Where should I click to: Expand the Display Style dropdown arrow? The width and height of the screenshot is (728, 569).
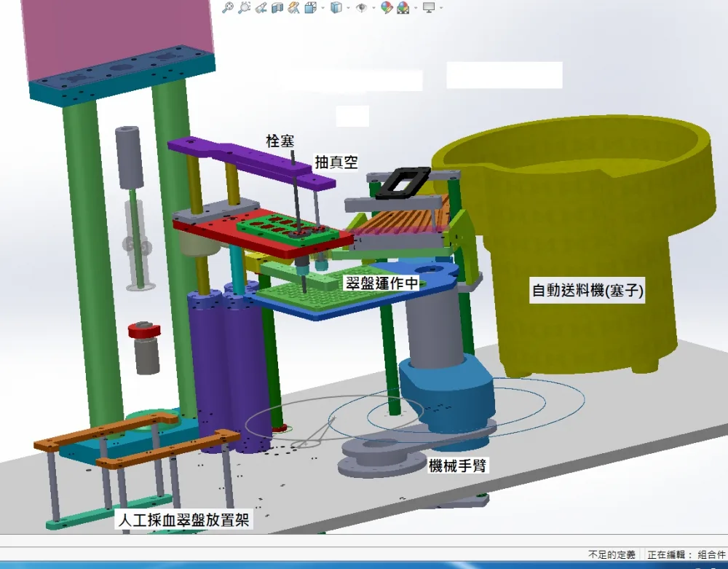(x=348, y=7)
